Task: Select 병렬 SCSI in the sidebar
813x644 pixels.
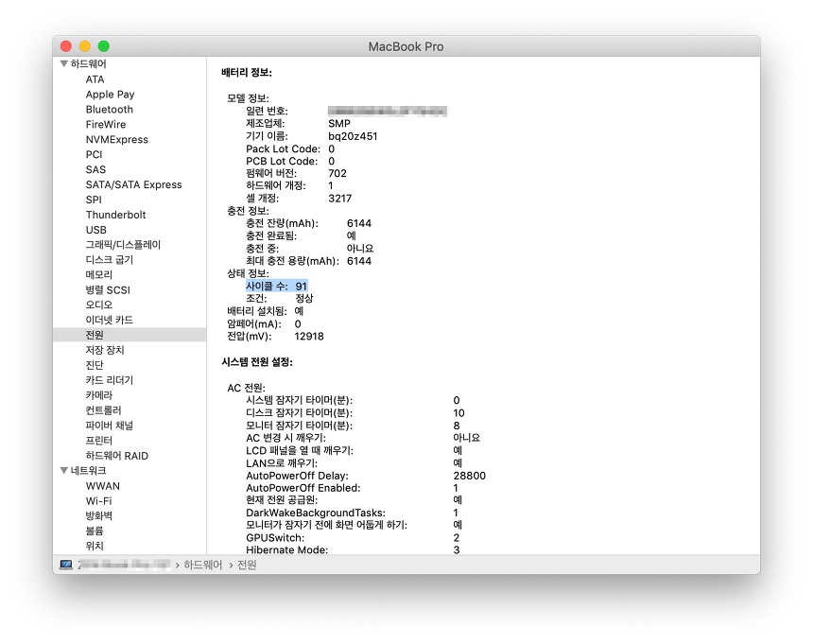Action: (108, 290)
